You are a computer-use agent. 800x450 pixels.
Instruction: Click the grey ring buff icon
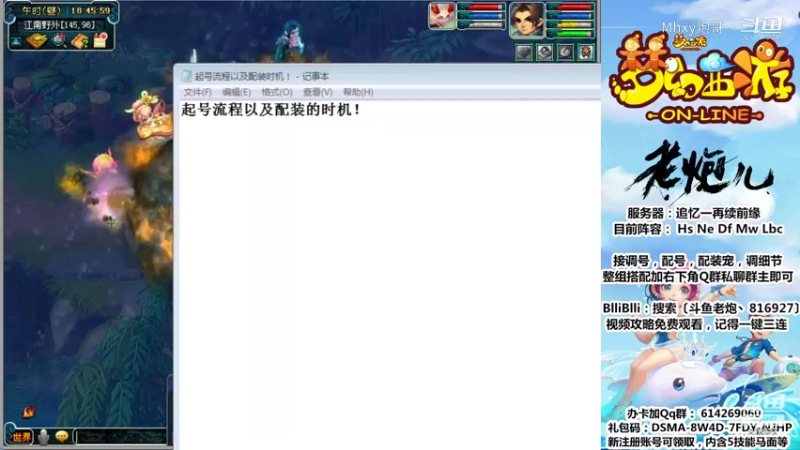pos(545,52)
